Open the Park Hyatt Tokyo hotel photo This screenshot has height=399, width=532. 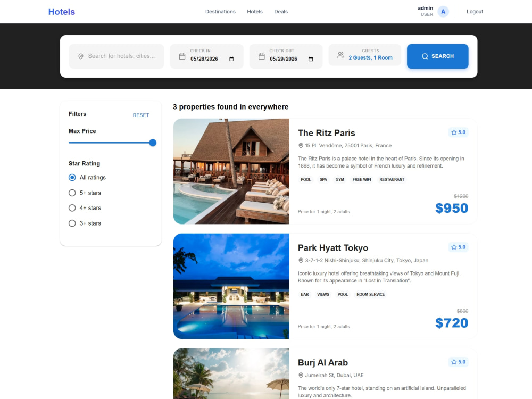point(231,286)
